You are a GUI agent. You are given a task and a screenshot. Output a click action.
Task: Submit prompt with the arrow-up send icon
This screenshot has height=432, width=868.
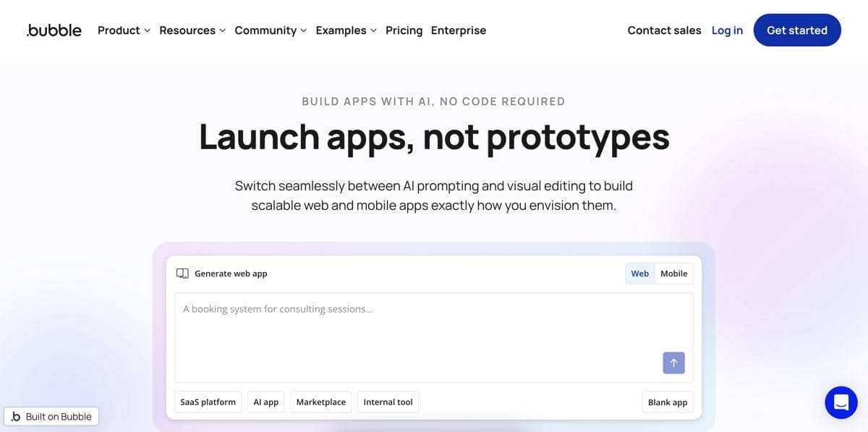coord(673,363)
